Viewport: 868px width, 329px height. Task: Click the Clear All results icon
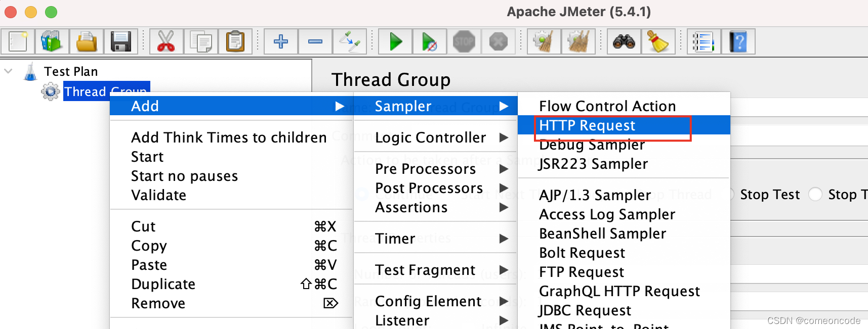(578, 41)
